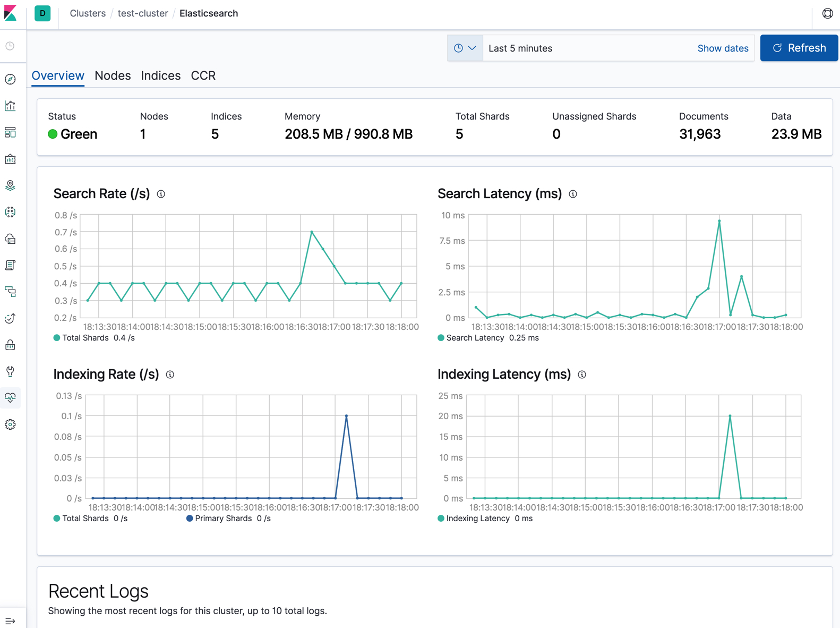Open Maps from the sidebar
This screenshot has width=840, height=628.
point(10,185)
